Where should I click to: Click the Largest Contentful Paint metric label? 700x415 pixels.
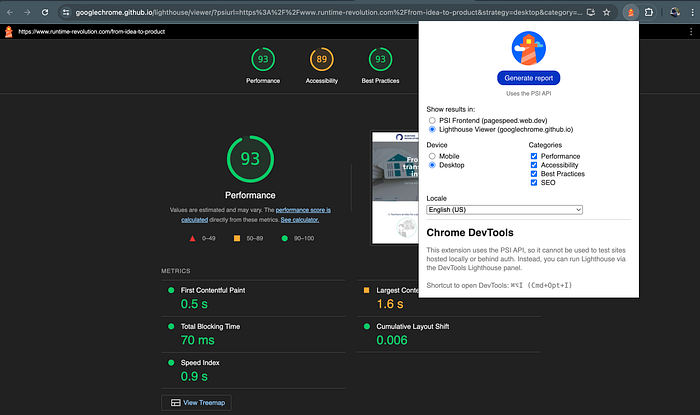tap(397, 290)
